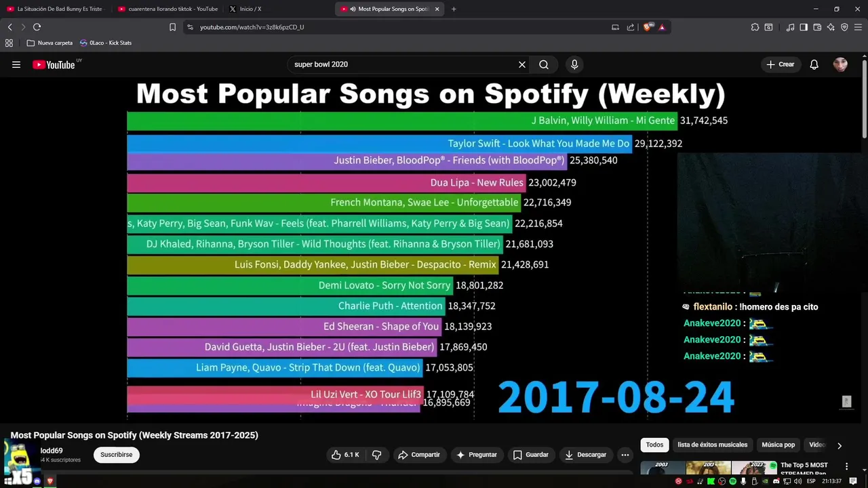Open the apps grid in bookmarks bar
Screen dimensions: 868x488
9,43
